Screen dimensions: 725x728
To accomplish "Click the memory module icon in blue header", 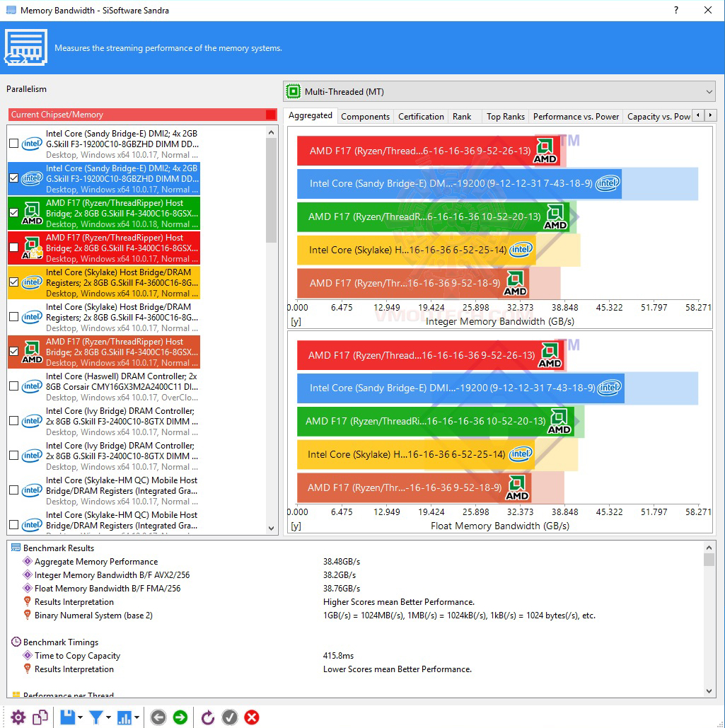I will [25, 47].
